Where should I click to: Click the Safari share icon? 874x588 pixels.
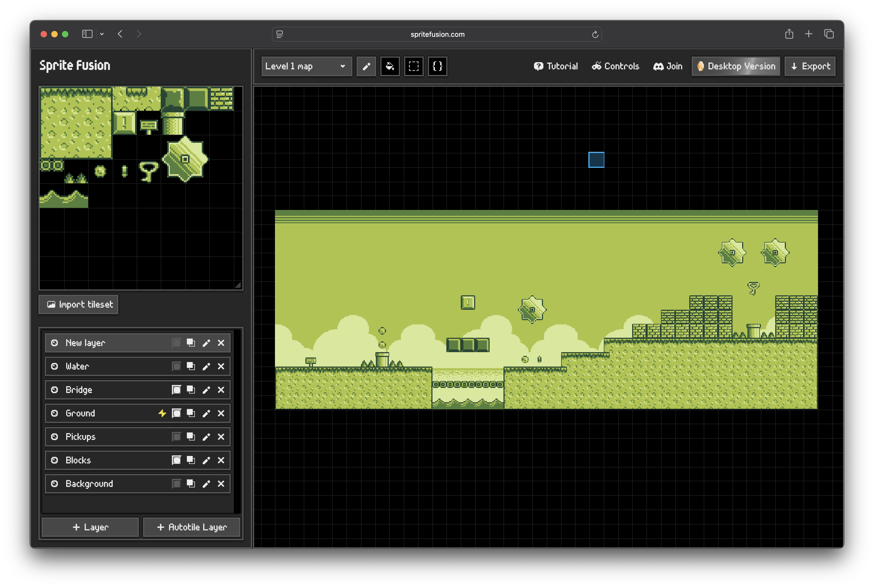pos(789,34)
